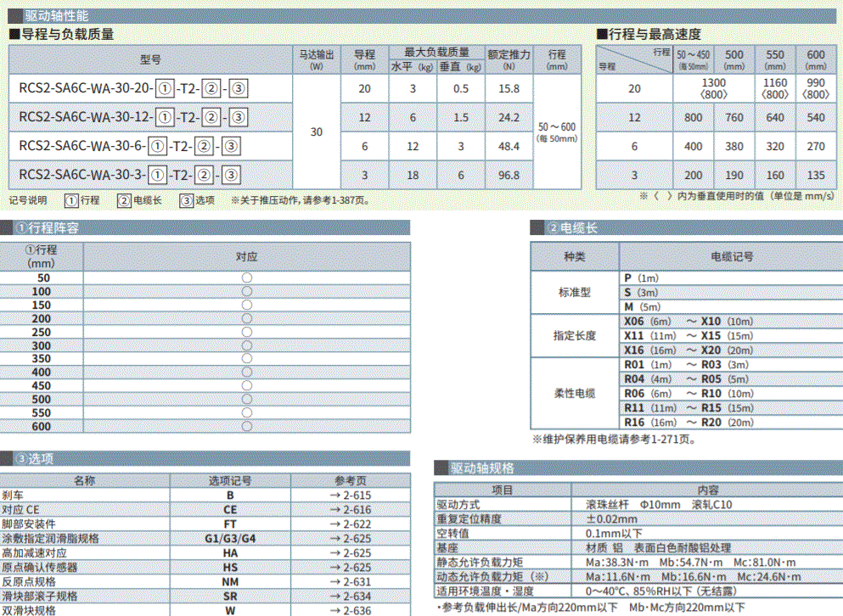Click the 马达输出 (W) column header
This screenshot has height=616, width=843.
coord(316,59)
